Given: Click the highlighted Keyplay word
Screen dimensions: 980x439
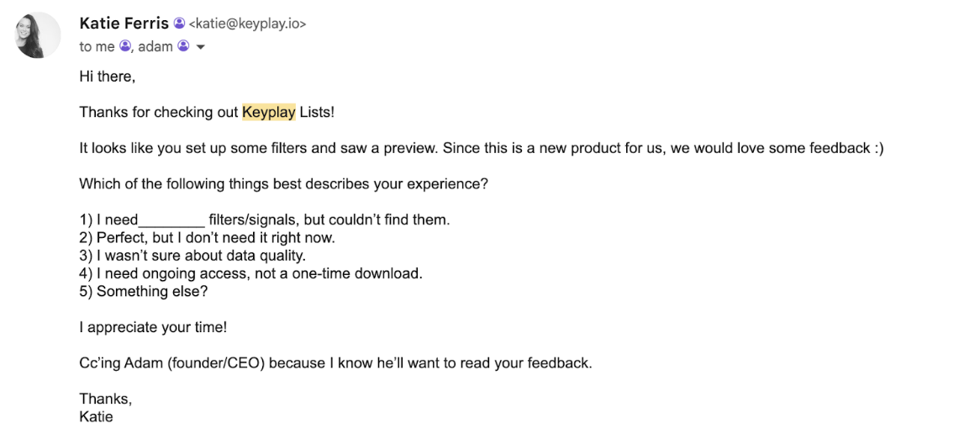Looking at the screenshot, I should tap(269, 112).
